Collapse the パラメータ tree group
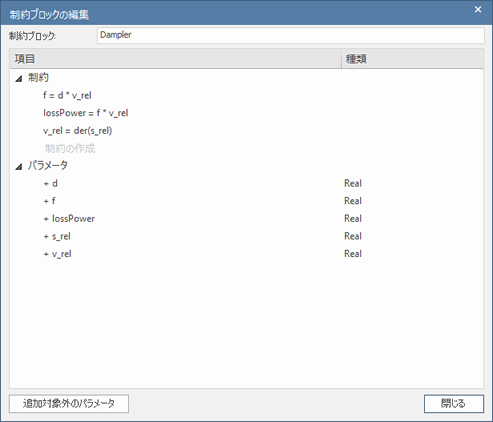 coord(19,166)
